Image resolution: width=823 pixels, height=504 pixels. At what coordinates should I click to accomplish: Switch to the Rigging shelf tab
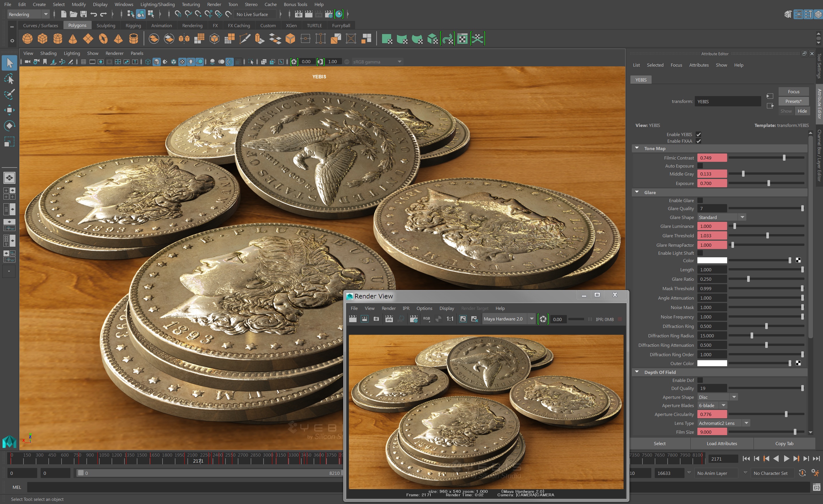[133, 26]
